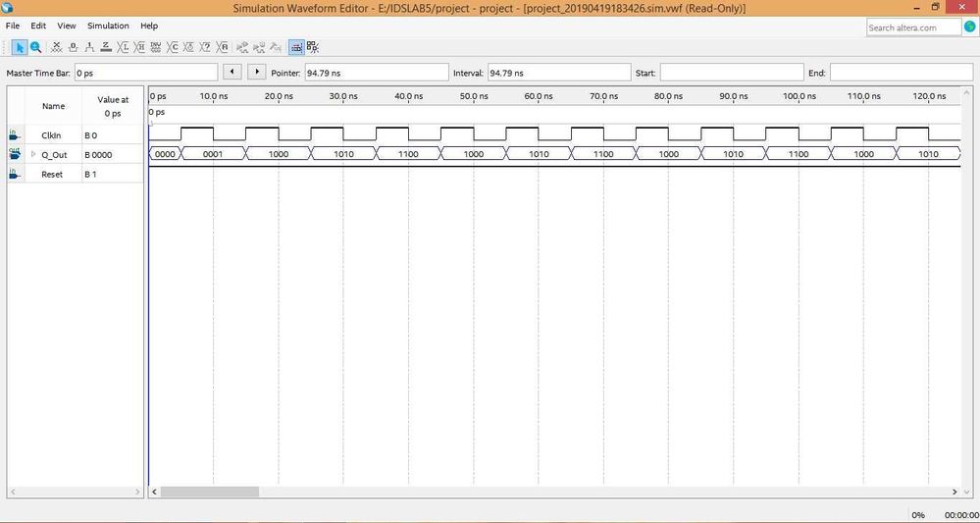Expand the Q_Out bus signal
980x523 pixels.
[x=33, y=154]
